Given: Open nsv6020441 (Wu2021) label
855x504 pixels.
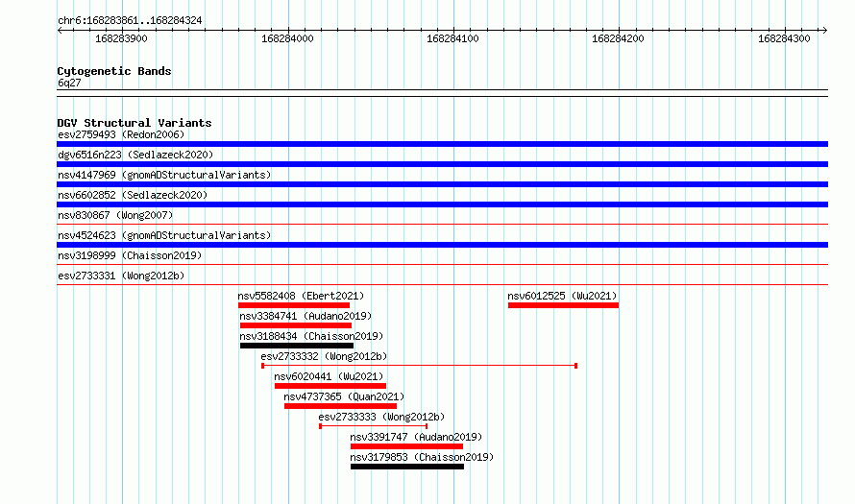Looking at the screenshot, I should point(329,376).
